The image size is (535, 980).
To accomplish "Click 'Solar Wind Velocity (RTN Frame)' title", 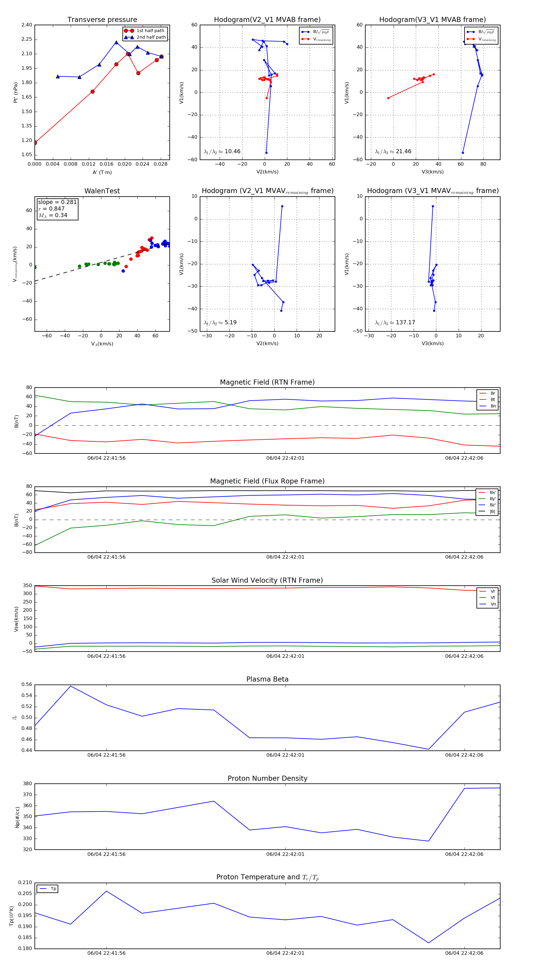I will 267,581.
